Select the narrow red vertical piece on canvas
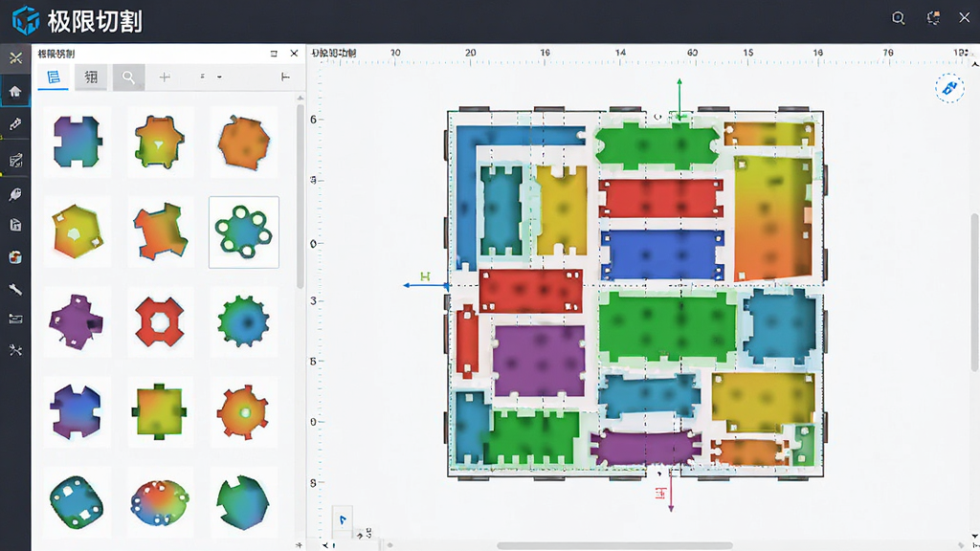 click(467, 342)
